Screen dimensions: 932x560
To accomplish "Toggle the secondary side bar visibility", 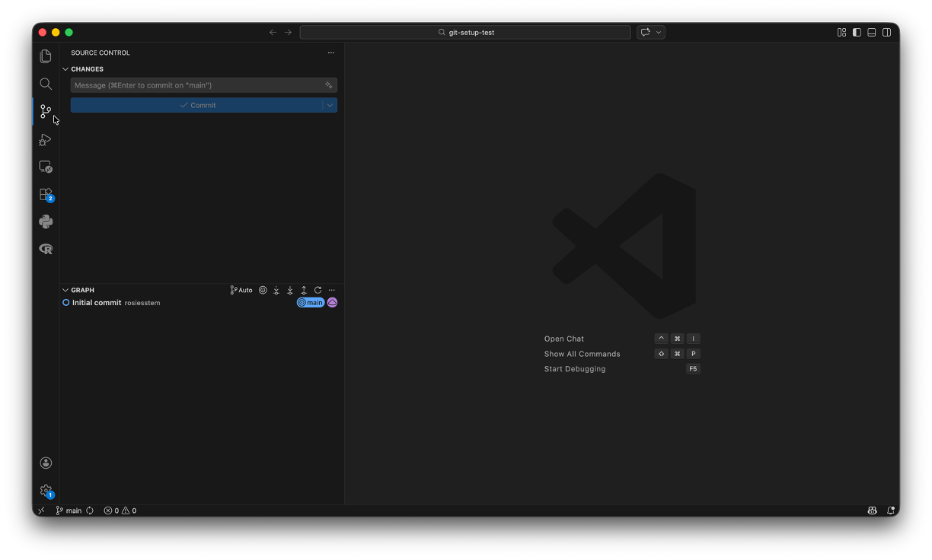I will pos(887,32).
